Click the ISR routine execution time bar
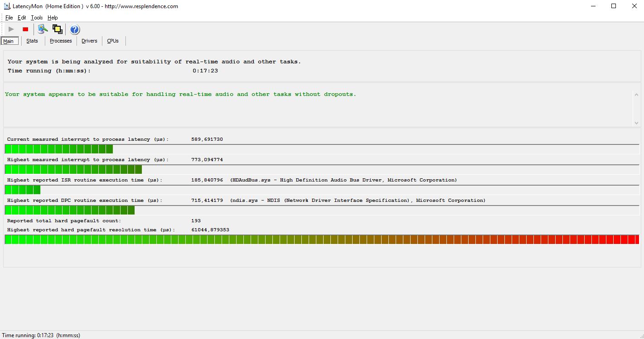The width and height of the screenshot is (644, 339). tap(322, 190)
